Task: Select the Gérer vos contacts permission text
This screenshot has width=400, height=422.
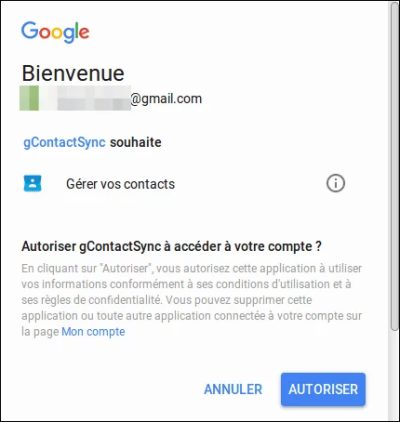Action: tap(120, 184)
